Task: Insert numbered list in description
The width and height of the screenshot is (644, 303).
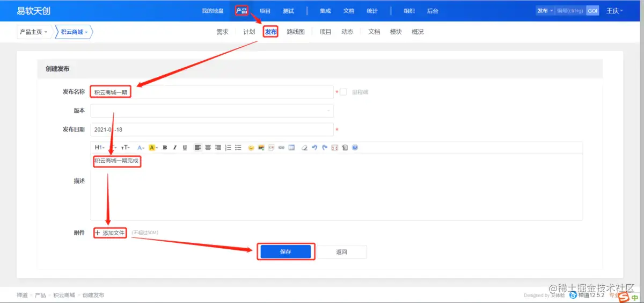Action: [x=228, y=147]
